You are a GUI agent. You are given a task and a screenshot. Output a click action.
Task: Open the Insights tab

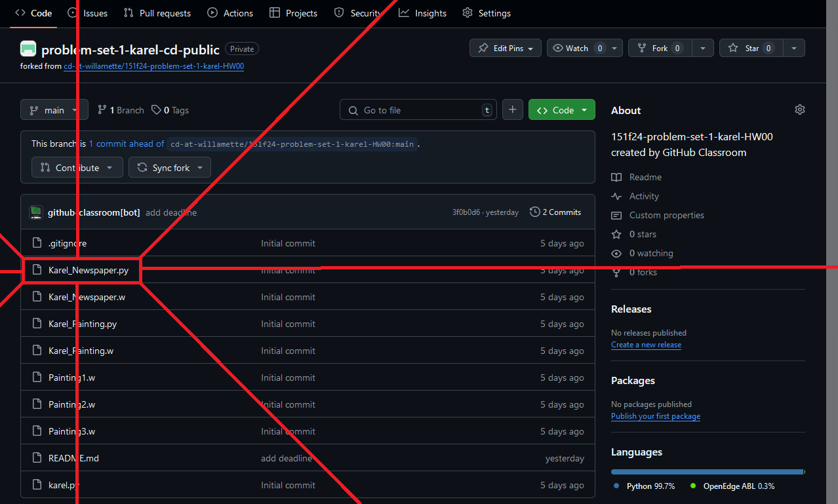click(423, 13)
